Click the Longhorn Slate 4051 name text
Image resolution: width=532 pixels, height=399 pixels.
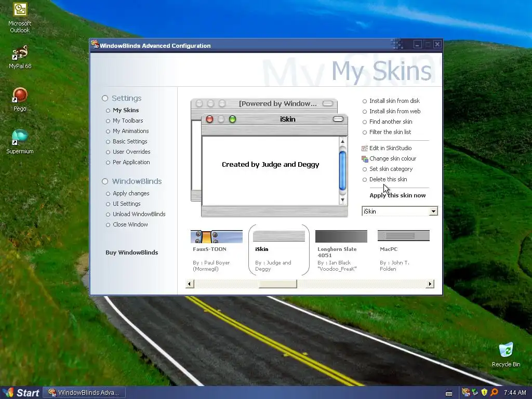[337, 252]
